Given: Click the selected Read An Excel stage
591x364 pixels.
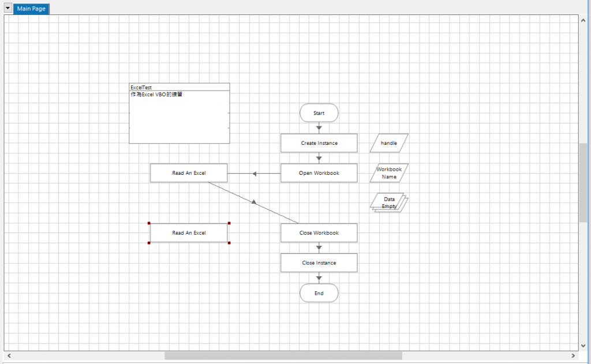Looking at the screenshot, I should coord(189,233).
